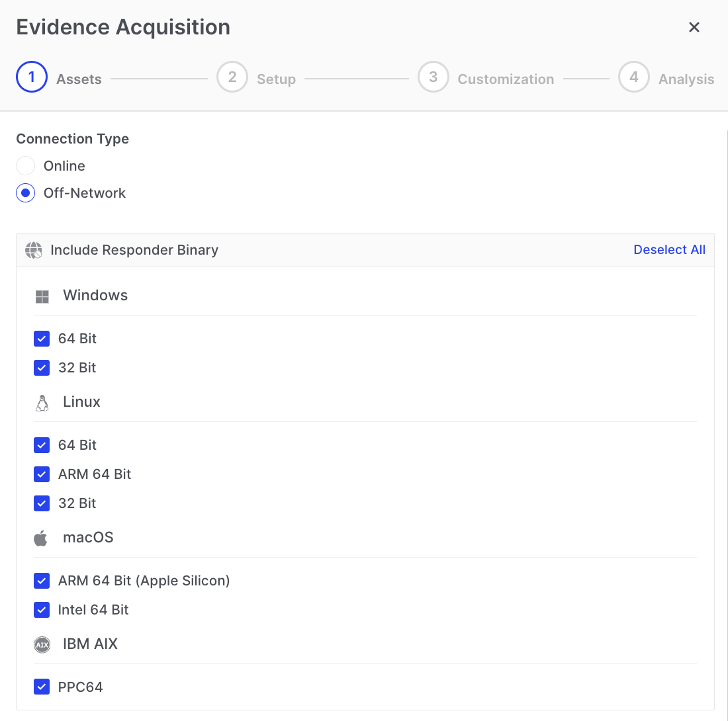Click the globe icon beside Include Responder Binary
This screenshot has height=721, width=728.
[33, 250]
